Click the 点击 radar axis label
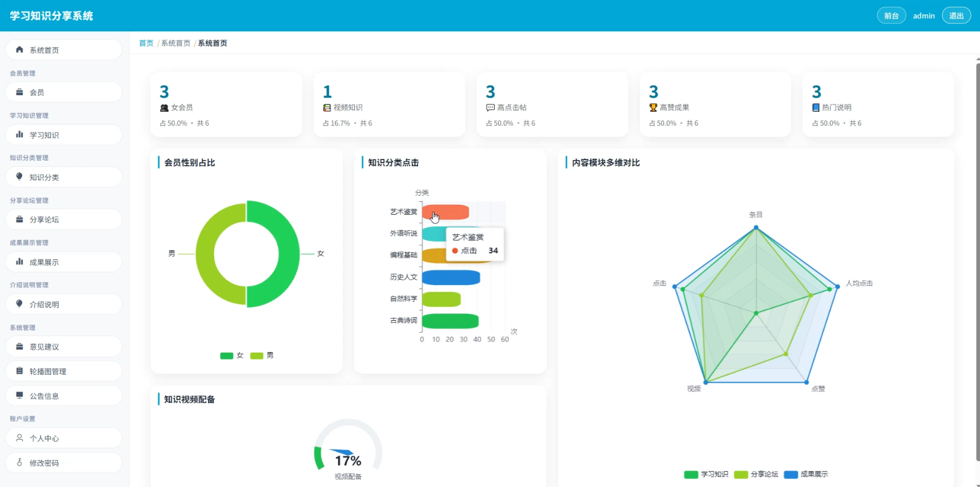The image size is (980, 487). [x=660, y=283]
